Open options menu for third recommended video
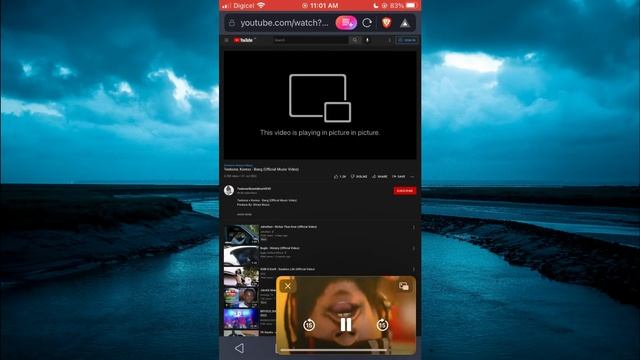640x360 pixels. pyautogui.click(x=413, y=270)
